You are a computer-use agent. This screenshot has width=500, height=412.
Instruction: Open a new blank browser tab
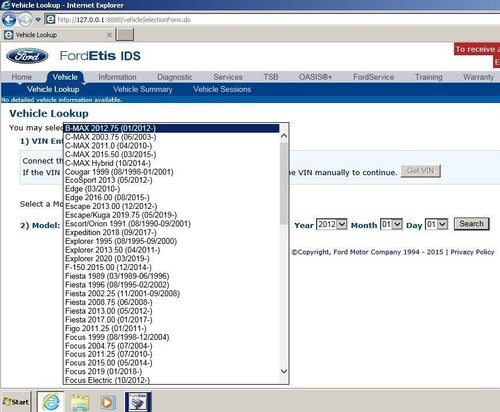[125, 35]
